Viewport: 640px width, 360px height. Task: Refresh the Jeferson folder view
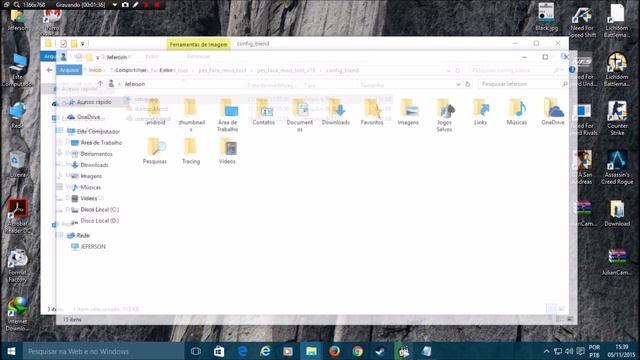click(468, 84)
